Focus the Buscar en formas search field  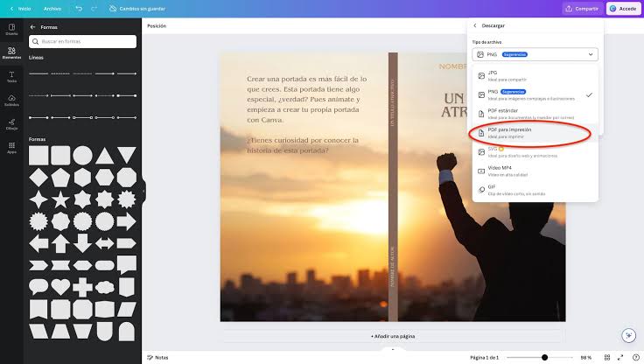pyautogui.click(x=82, y=41)
